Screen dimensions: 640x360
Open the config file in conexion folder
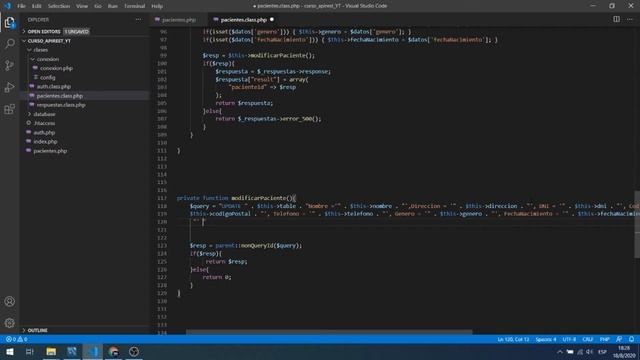pyautogui.click(x=47, y=77)
